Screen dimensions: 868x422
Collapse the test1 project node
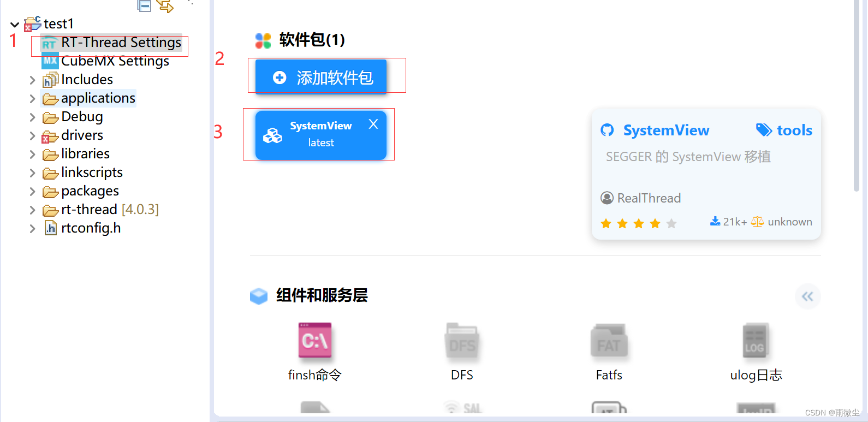(15, 25)
